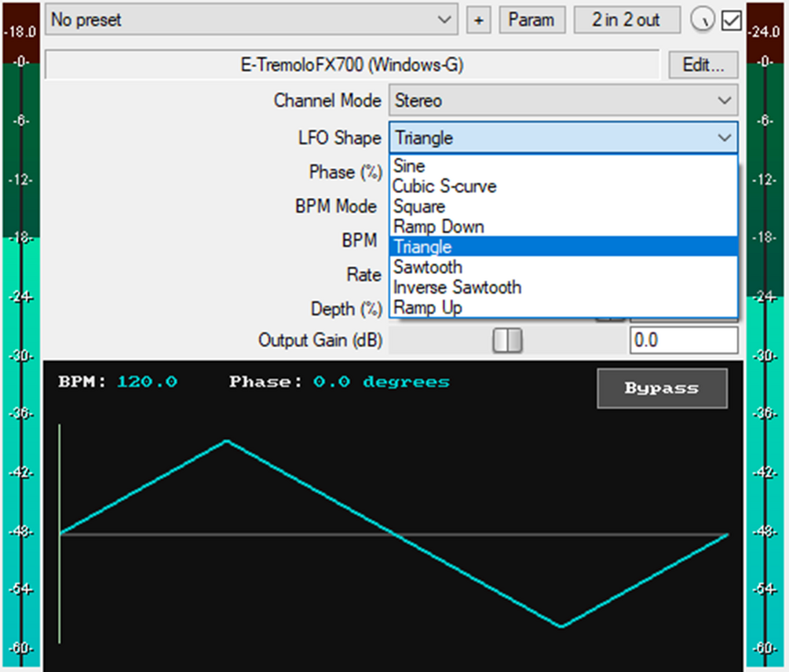
Task: Click the triangle waveform display
Action: click(x=393, y=534)
